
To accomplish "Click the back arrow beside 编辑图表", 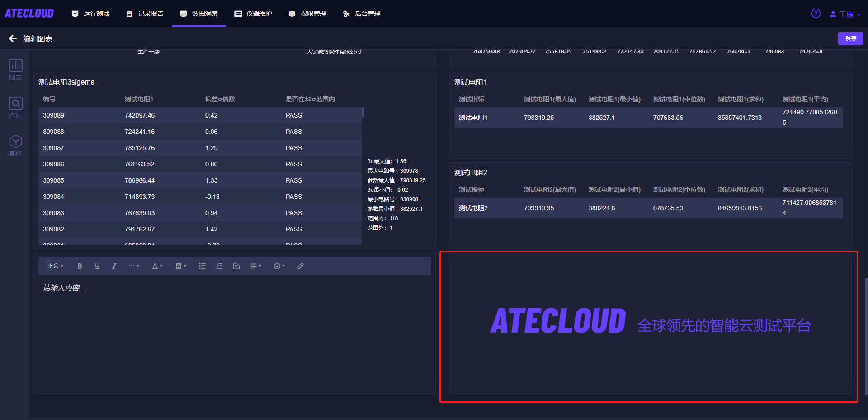I will (x=13, y=38).
